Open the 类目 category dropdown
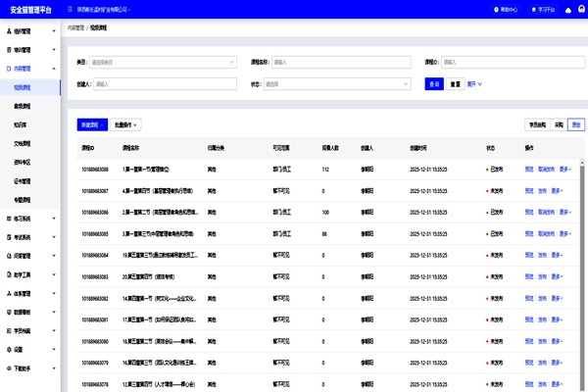This screenshot has width=588, height=392. click(162, 62)
